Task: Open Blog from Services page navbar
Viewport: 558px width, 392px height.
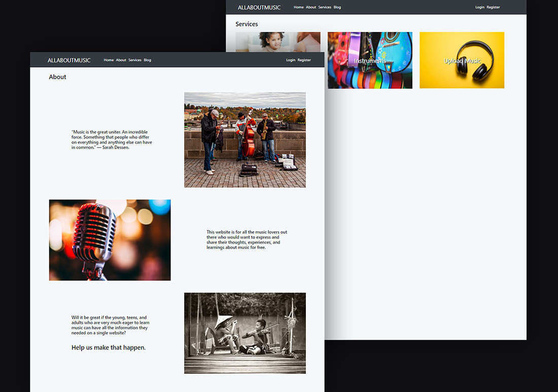Action: [x=337, y=8]
